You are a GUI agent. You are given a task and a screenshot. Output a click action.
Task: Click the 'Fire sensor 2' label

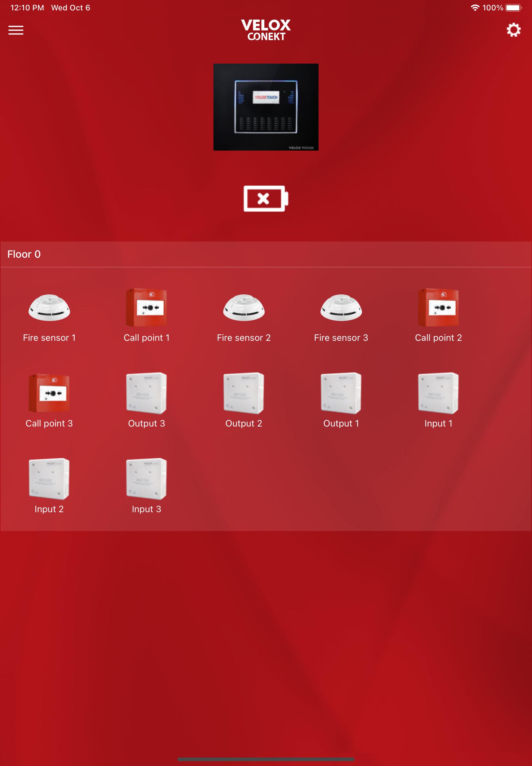point(244,338)
